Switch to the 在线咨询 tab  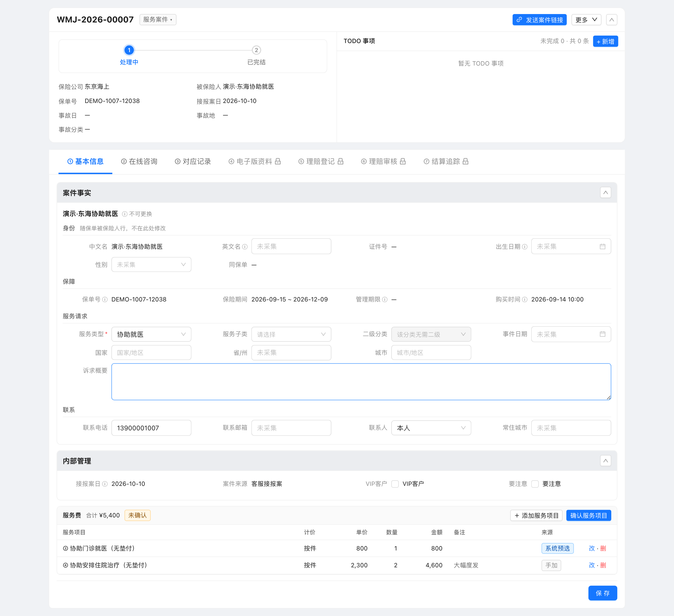[139, 162]
